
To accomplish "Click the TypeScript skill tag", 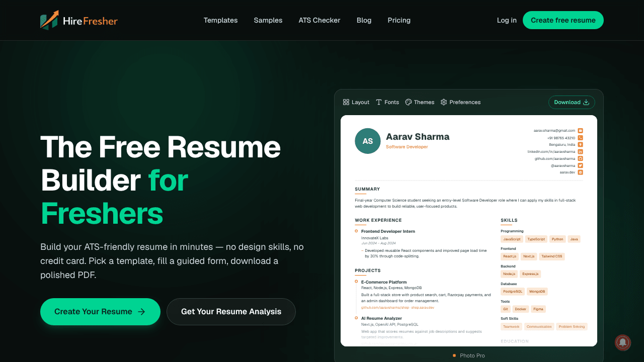I will click(536, 239).
